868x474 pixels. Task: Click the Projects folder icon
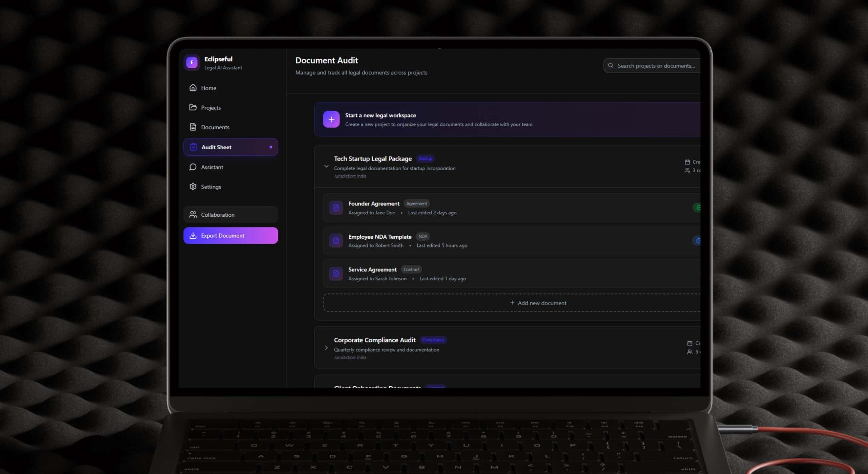pos(193,107)
